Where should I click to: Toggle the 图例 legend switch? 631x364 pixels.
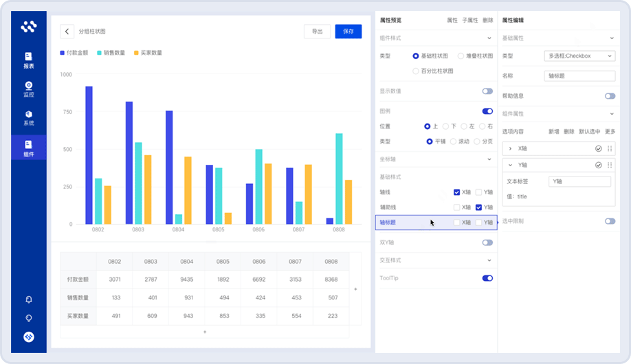pyautogui.click(x=487, y=111)
